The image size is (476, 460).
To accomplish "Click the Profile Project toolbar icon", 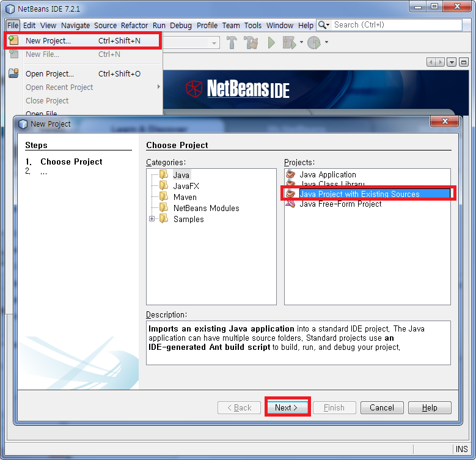I will tap(314, 42).
